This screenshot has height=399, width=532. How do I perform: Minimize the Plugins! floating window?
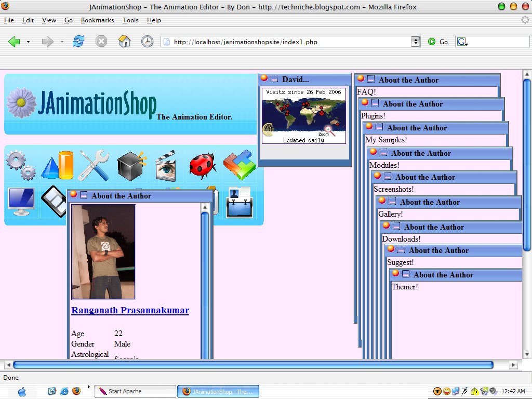tap(375, 103)
